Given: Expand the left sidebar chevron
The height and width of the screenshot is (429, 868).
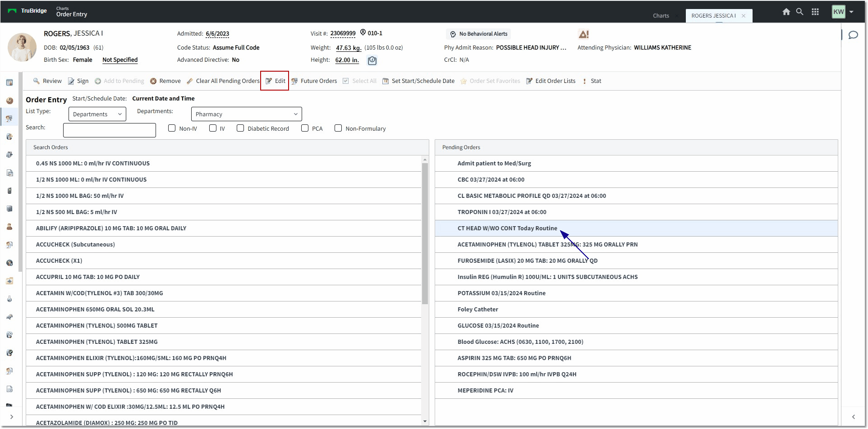Looking at the screenshot, I should [x=11, y=417].
